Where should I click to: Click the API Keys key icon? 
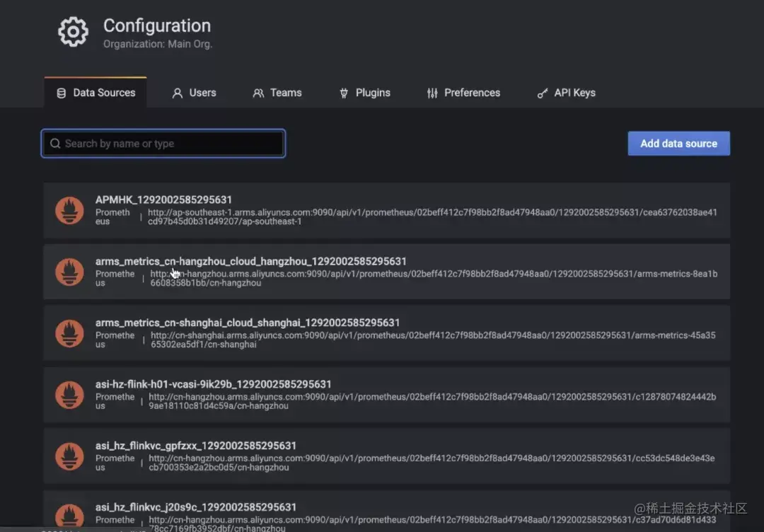pyautogui.click(x=543, y=93)
